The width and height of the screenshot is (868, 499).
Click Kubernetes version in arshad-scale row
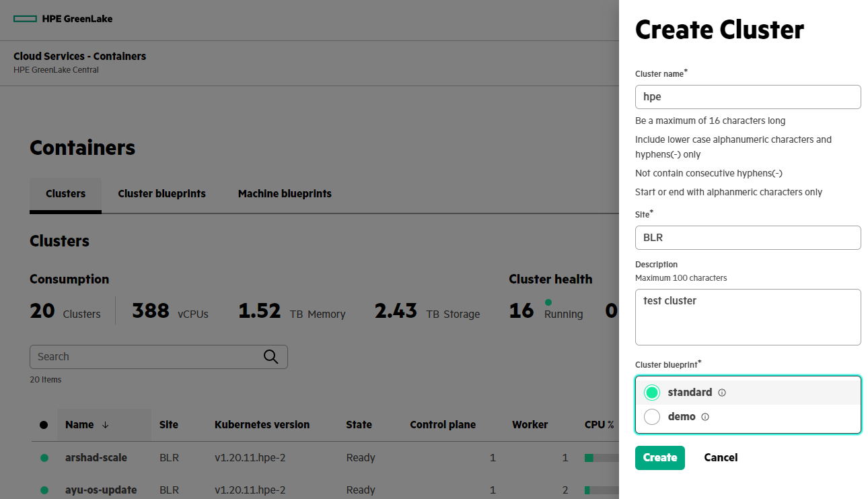[250, 458]
